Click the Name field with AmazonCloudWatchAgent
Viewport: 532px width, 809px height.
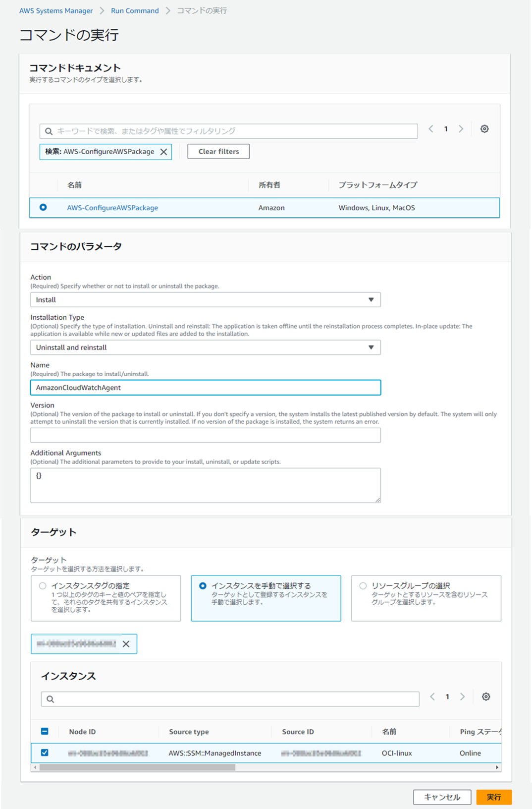tap(206, 388)
